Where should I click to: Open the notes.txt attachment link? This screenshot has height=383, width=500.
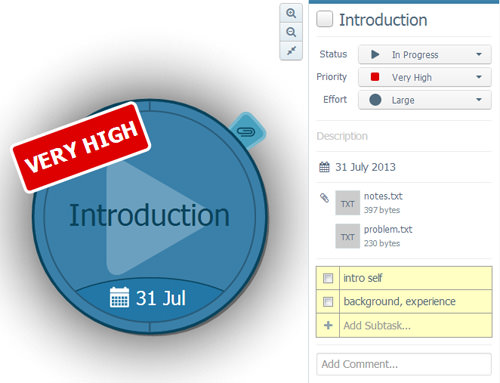(383, 196)
